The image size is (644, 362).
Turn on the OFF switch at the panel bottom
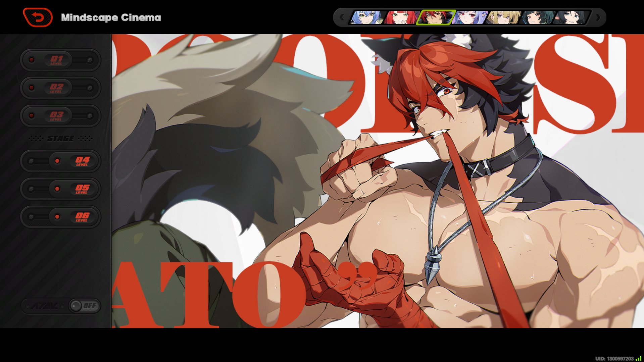tap(84, 306)
